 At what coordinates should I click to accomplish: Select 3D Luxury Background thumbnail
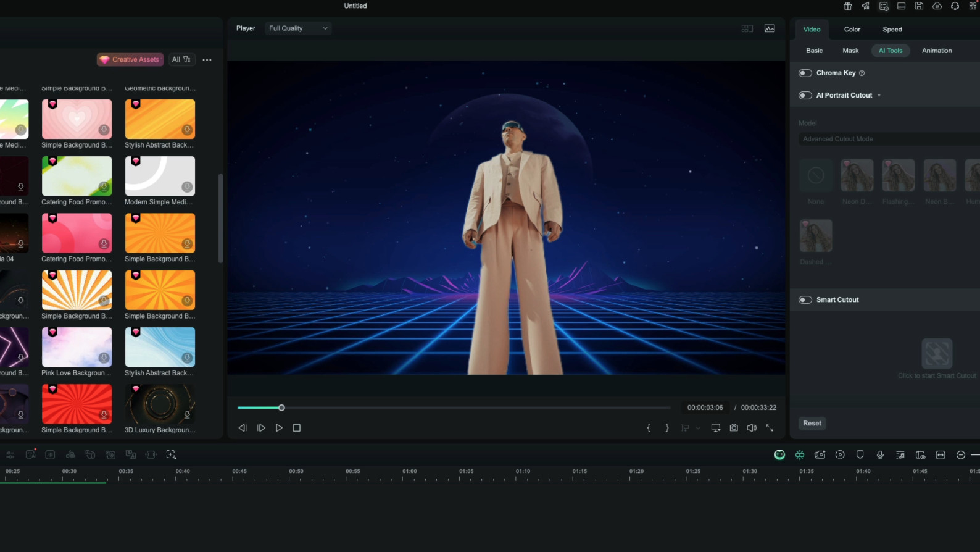(x=160, y=404)
